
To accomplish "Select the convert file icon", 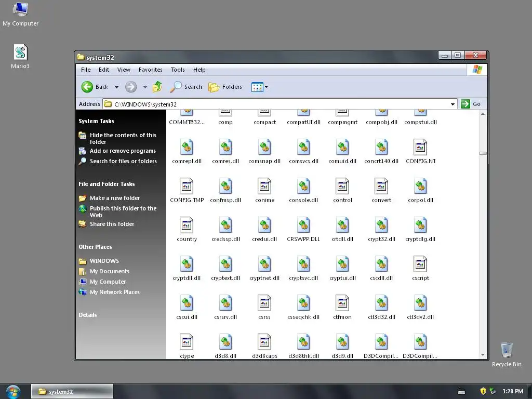I will point(381,187).
